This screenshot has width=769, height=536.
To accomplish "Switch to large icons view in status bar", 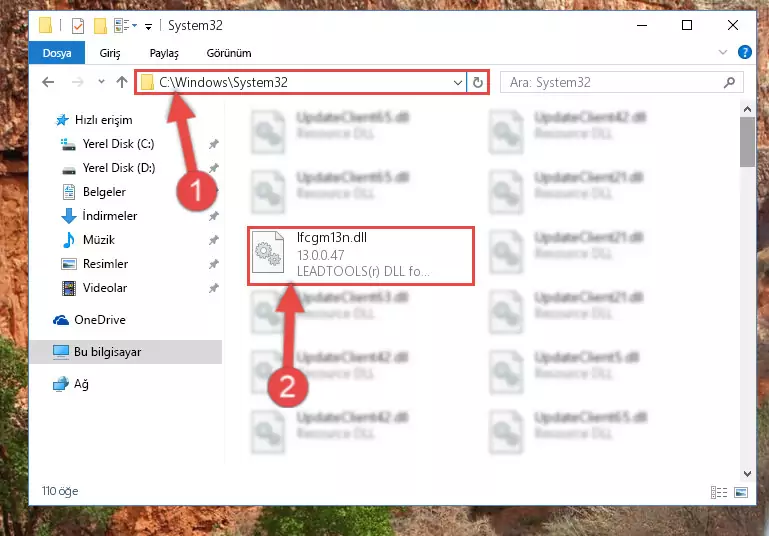I will (x=741, y=492).
